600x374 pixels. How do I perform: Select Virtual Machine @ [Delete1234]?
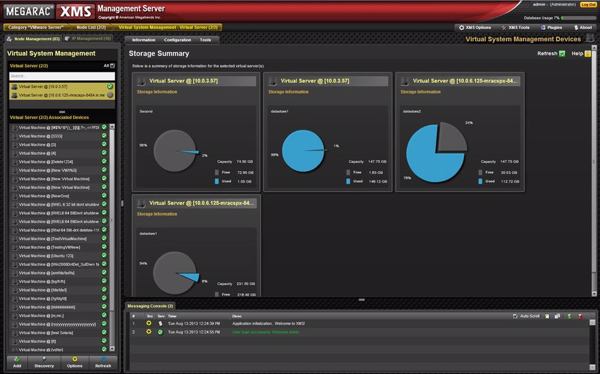tap(59, 162)
